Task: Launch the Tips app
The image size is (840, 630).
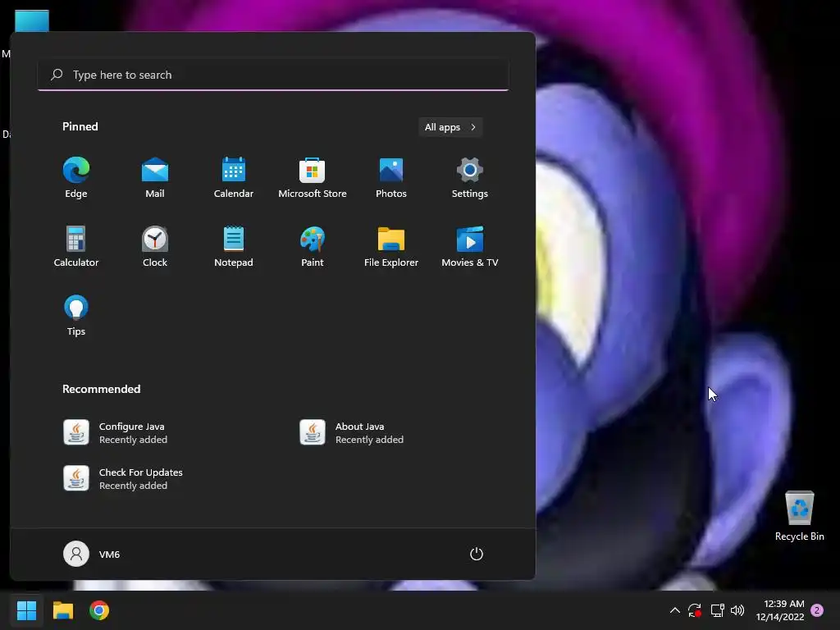Action: pos(76,316)
